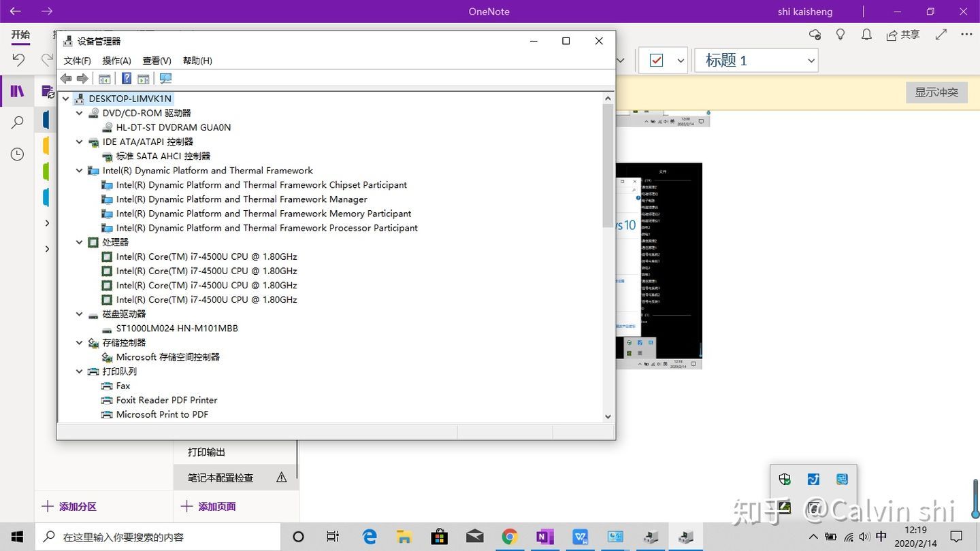Viewport: 980px width, 551px height.
Task: Click Device Manager scrollbar up arrow
Action: pyautogui.click(x=608, y=98)
